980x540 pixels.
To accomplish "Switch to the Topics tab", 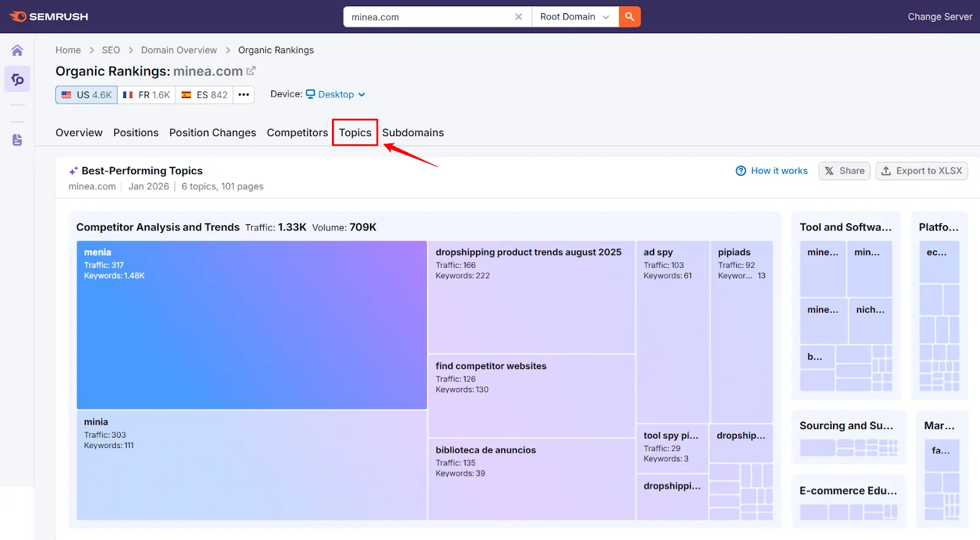I will tap(355, 132).
